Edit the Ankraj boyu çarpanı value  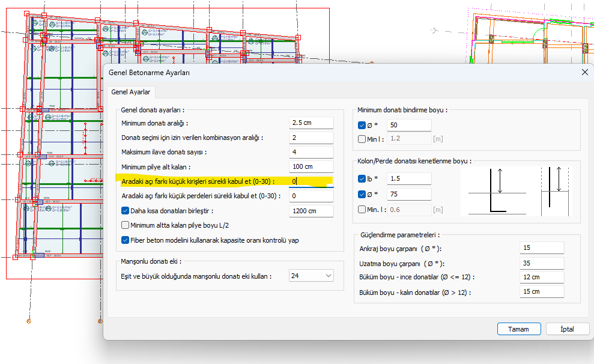coord(542,248)
